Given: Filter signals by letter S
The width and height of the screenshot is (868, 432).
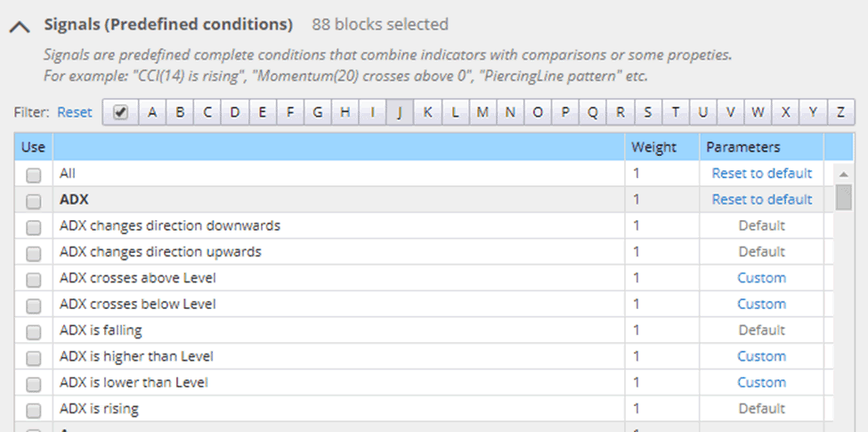Looking at the screenshot, I should [648, 112].
